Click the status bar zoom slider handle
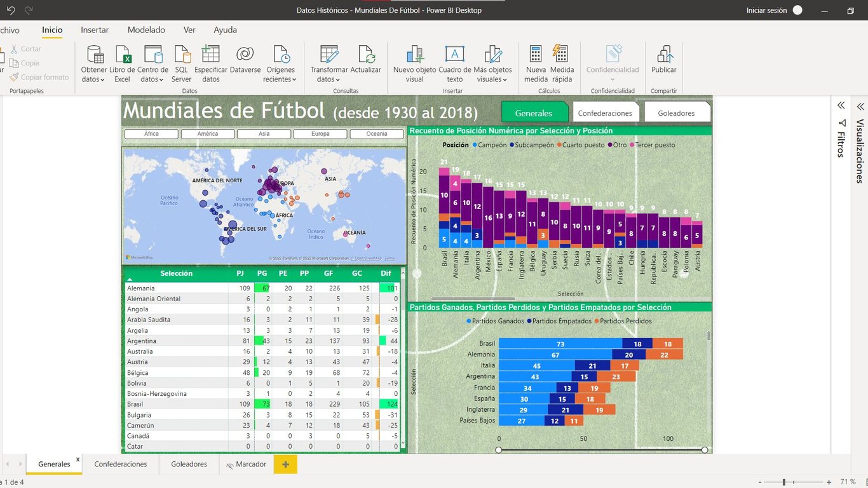Screen dimensions: 868x488 (x=784, y=482)
